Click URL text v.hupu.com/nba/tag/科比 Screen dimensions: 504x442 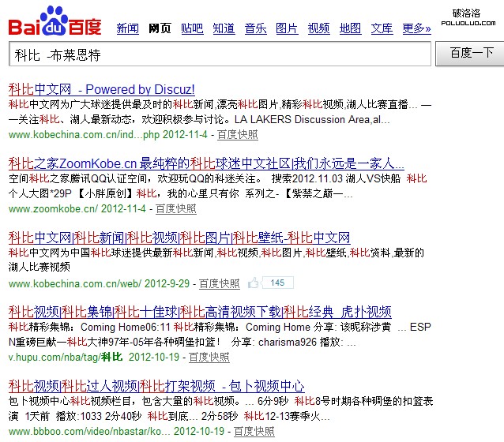click(66, 358)
